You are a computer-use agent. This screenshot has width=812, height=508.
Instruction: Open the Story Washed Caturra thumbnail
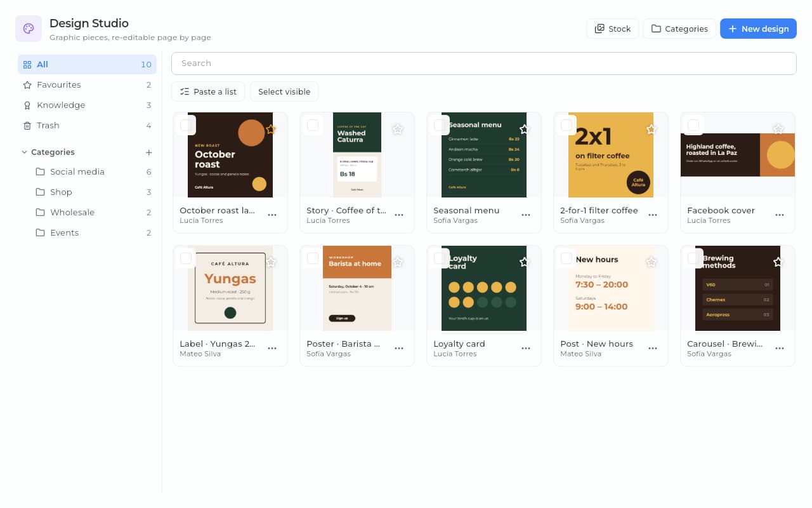tap(357, 155)
